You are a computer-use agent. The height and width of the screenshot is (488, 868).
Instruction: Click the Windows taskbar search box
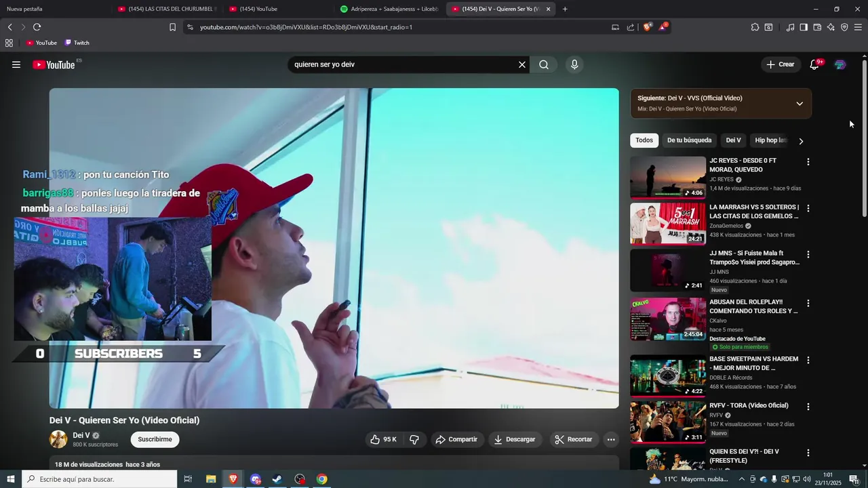tap(99, 479)
